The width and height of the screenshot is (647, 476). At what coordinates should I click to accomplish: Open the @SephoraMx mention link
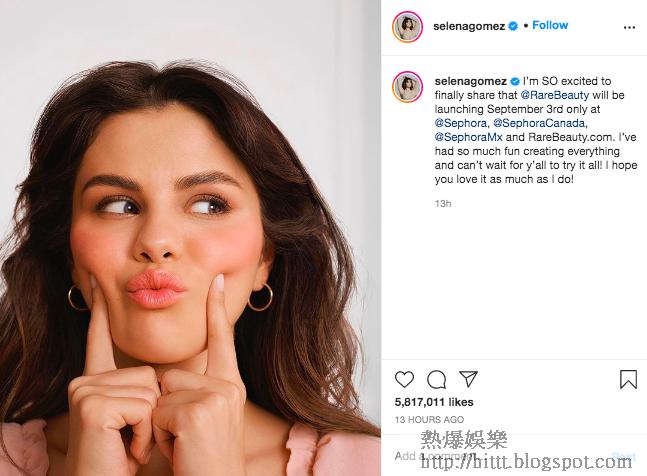coord(468,137)
